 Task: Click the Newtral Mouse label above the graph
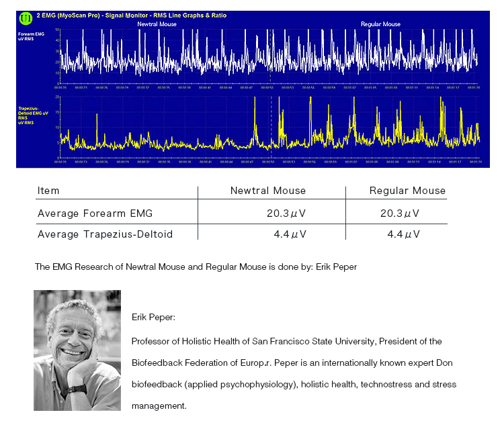pos(157,24)
